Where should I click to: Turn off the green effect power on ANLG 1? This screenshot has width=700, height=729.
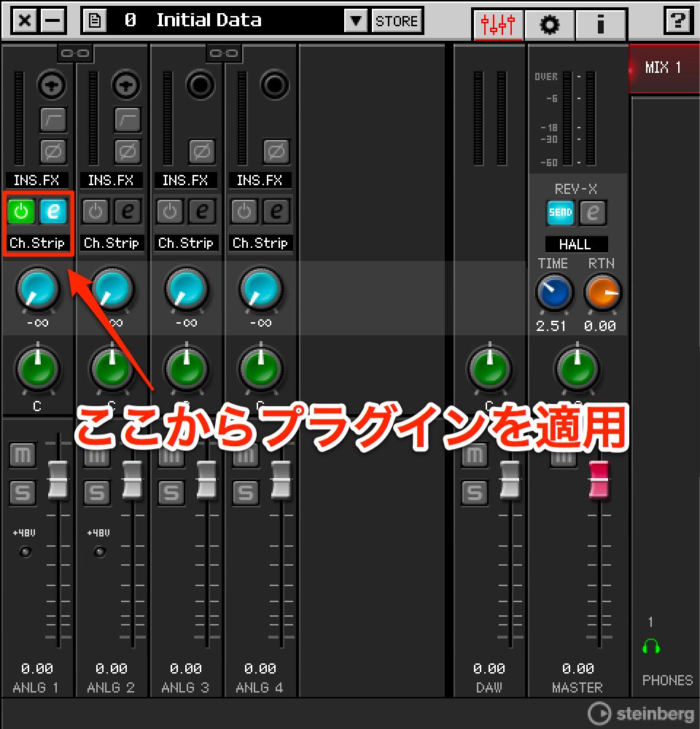click(x=21, y=211)
